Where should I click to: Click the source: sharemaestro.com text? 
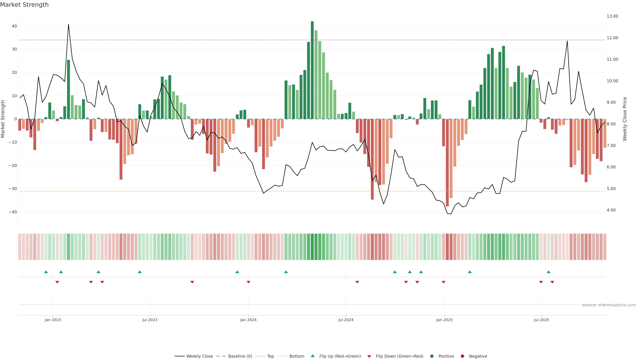(x=609, y=305)
